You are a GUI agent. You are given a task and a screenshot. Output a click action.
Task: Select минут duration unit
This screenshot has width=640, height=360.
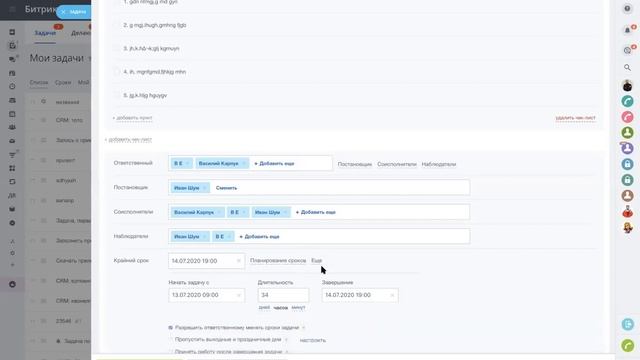(x=298, y=307)
